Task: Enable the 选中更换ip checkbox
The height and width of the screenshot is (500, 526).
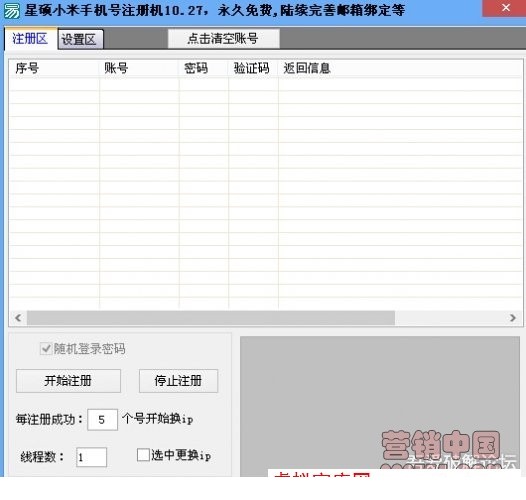Action: pyautogui.click(x=143, y=455)
